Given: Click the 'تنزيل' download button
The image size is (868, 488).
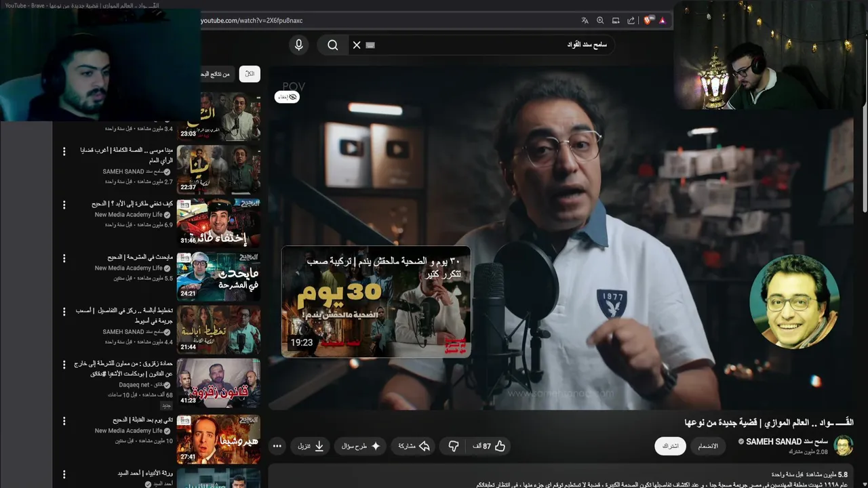Looking at the screenshot, I should click(x=311, y=446).
